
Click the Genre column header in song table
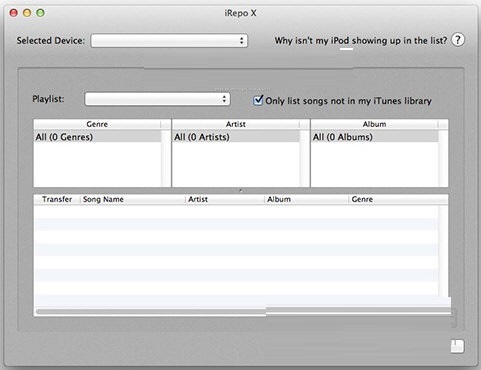(x=398, y=199)
